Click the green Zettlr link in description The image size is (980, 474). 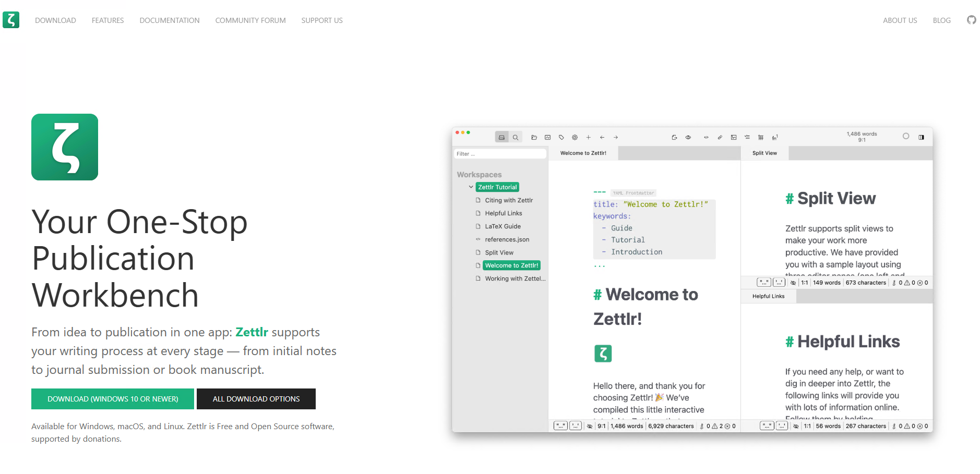click(252, 332)
